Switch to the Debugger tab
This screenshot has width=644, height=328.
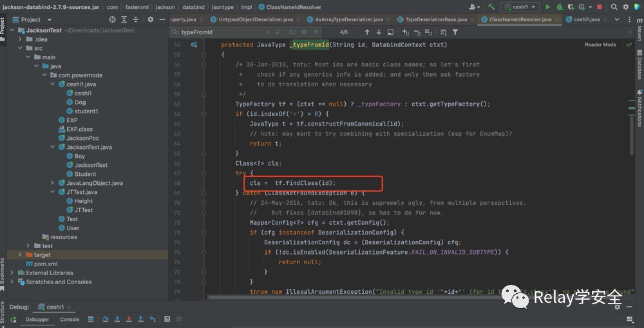pos(37,320)
